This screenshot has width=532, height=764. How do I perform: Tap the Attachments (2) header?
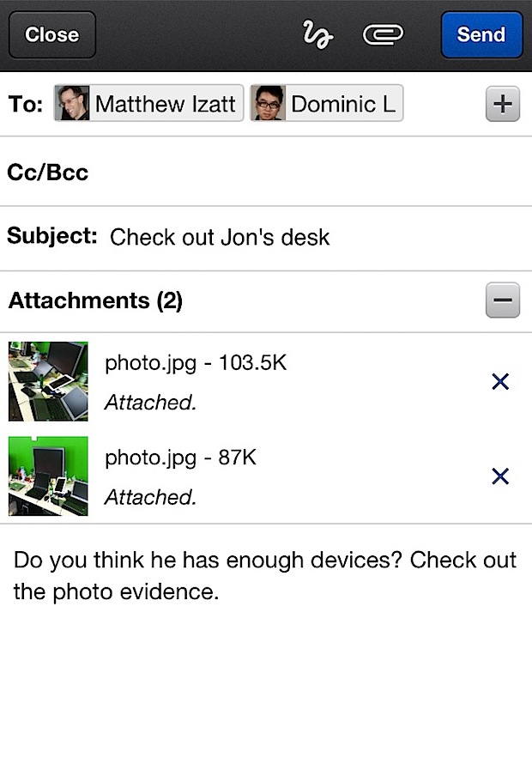coord(95,301)
